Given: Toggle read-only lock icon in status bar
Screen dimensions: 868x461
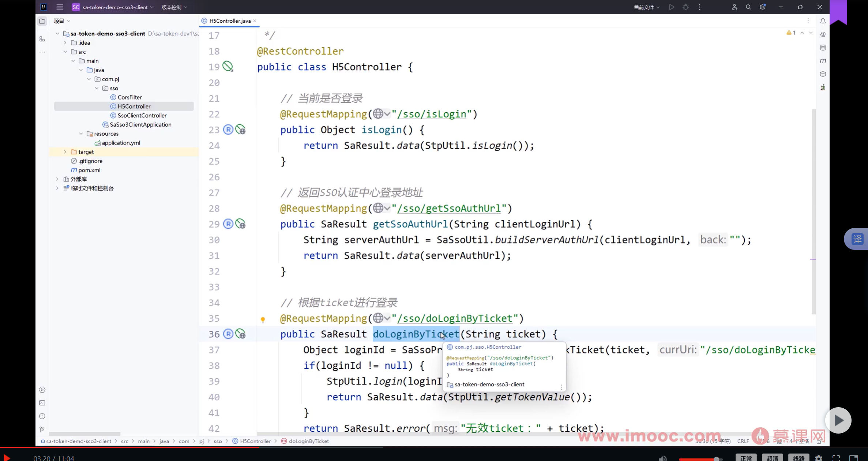Looking at the screenshot, I should (819, 441).
